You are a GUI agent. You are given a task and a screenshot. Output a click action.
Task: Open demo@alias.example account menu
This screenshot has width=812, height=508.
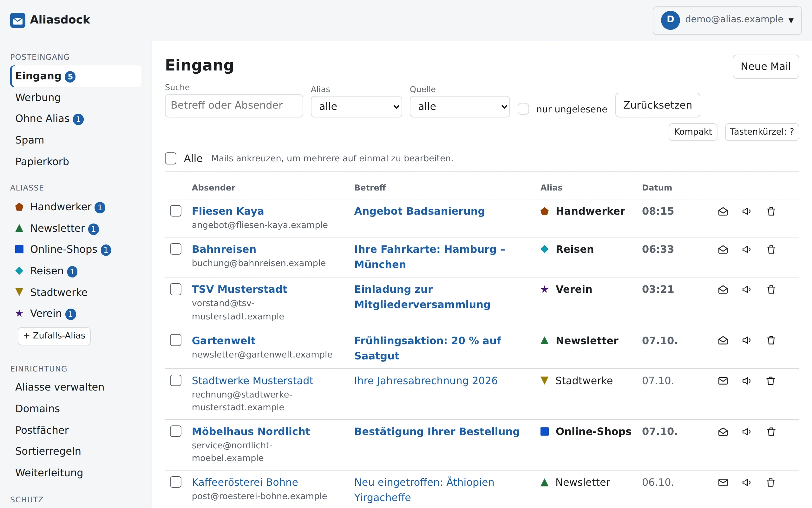[727, 20]
